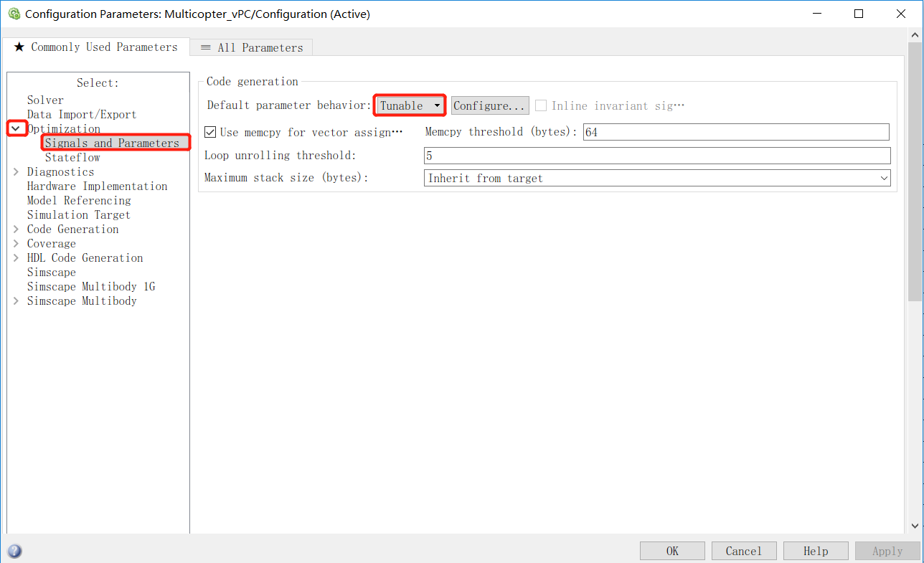Select Simscape Multibody 1G category
The image size is (924, 563).
coord(91,286)
